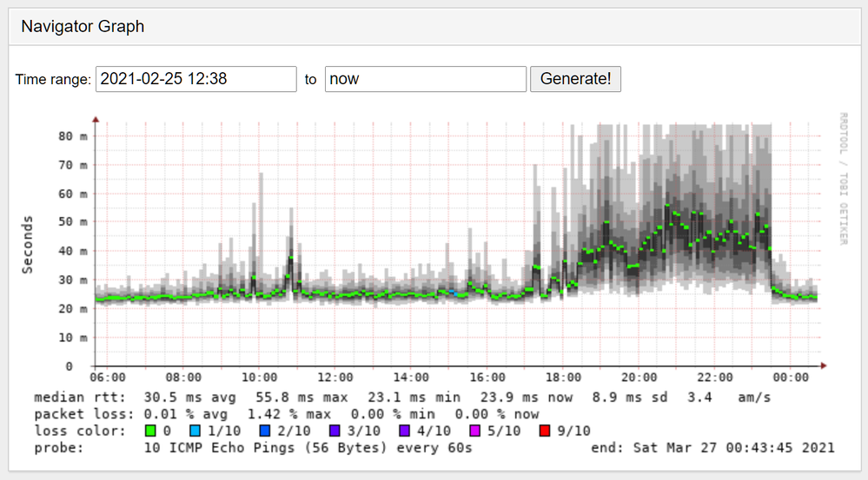Click the 'Seconds' y-axis title
The image size is (868, 480).
tap(27, 245)
